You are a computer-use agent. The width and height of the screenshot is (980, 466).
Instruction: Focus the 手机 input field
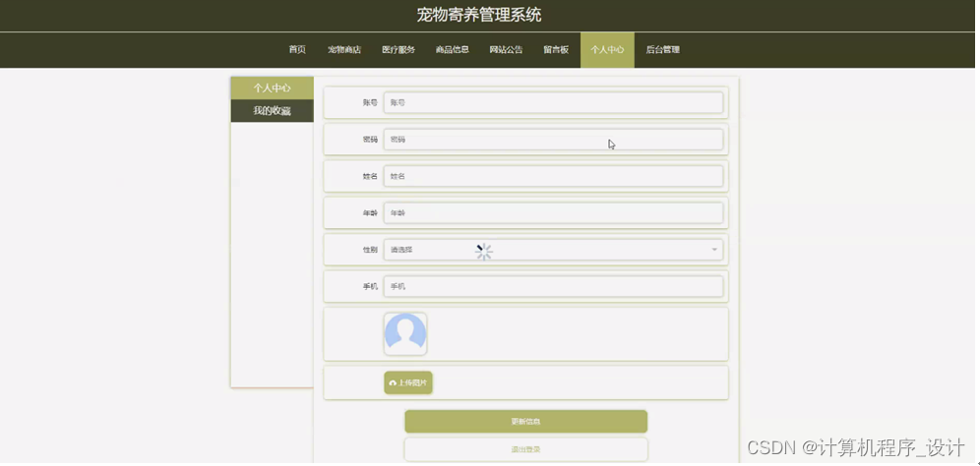[553, 287]
